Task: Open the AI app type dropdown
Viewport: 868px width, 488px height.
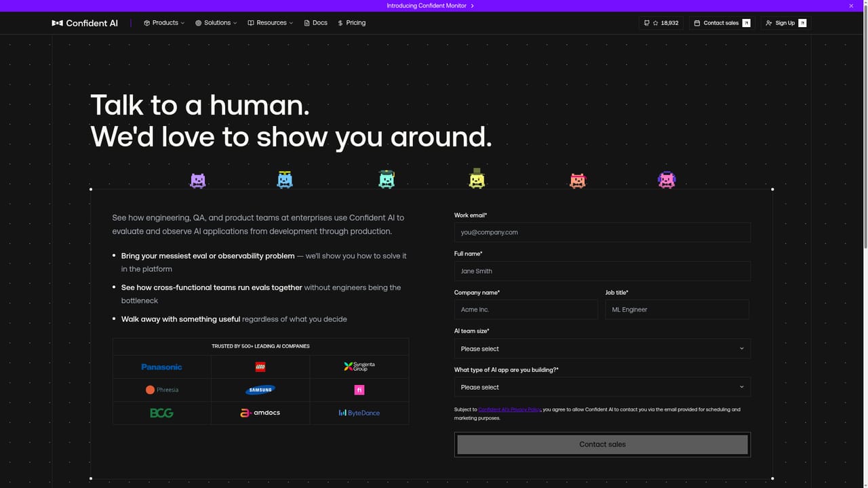Action: tap(602, 387)
